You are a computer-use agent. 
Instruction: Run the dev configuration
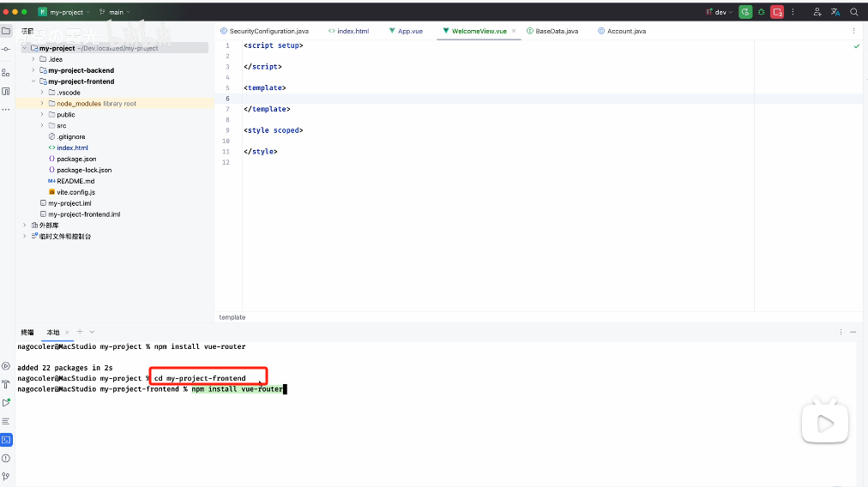pyautogui.click(x=745, y=12)
